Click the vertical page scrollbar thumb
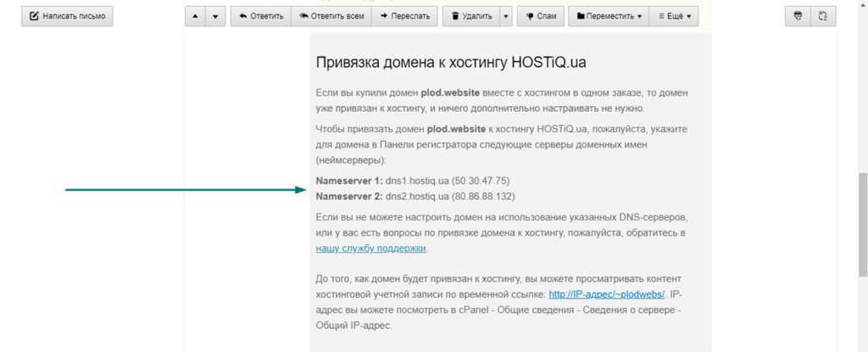868x352 pixels. 862,224
